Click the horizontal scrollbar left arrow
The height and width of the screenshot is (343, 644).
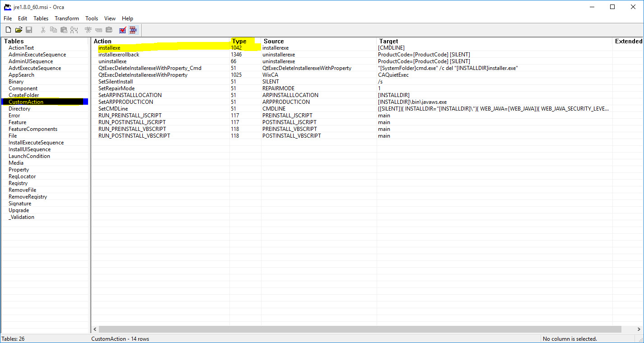[95, 329]
